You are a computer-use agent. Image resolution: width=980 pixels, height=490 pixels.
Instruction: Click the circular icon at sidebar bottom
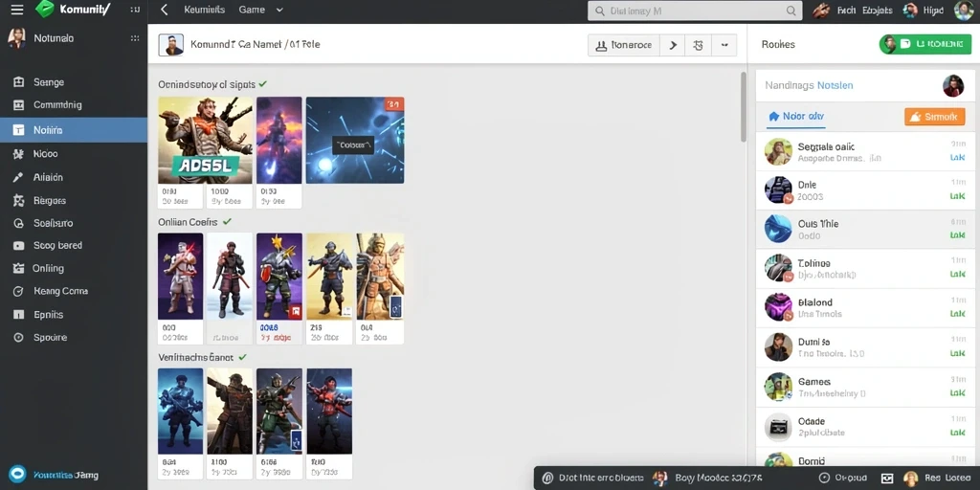tap(17, 475)
